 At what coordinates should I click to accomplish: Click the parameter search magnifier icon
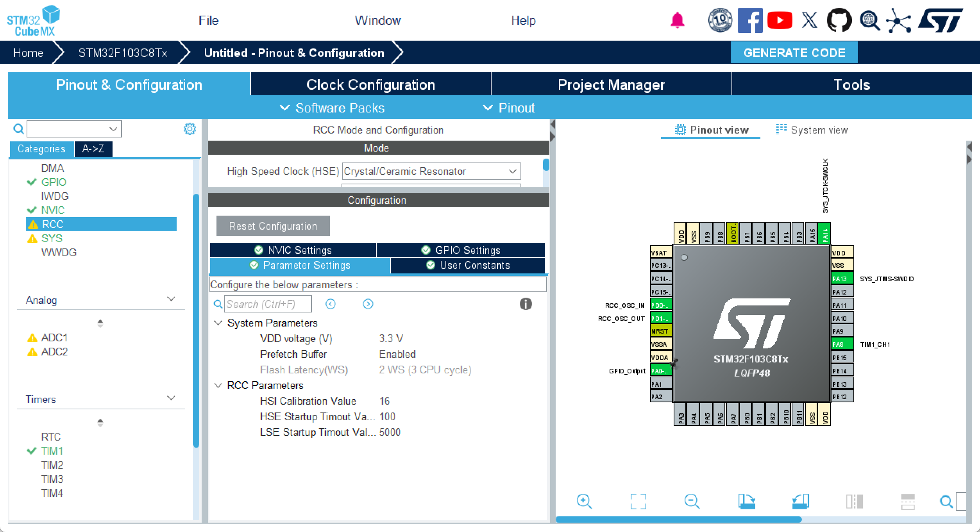218,304
